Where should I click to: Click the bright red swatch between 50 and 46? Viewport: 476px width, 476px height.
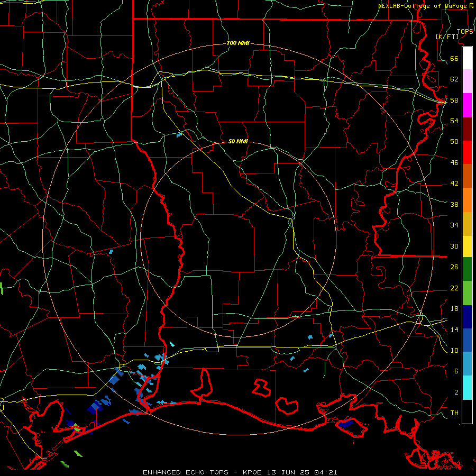coord(467,153)
